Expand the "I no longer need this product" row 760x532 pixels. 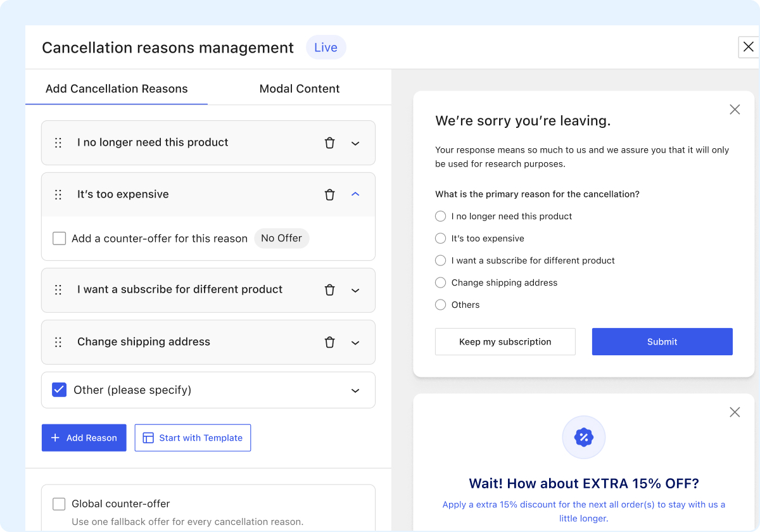tap(355, 143)
